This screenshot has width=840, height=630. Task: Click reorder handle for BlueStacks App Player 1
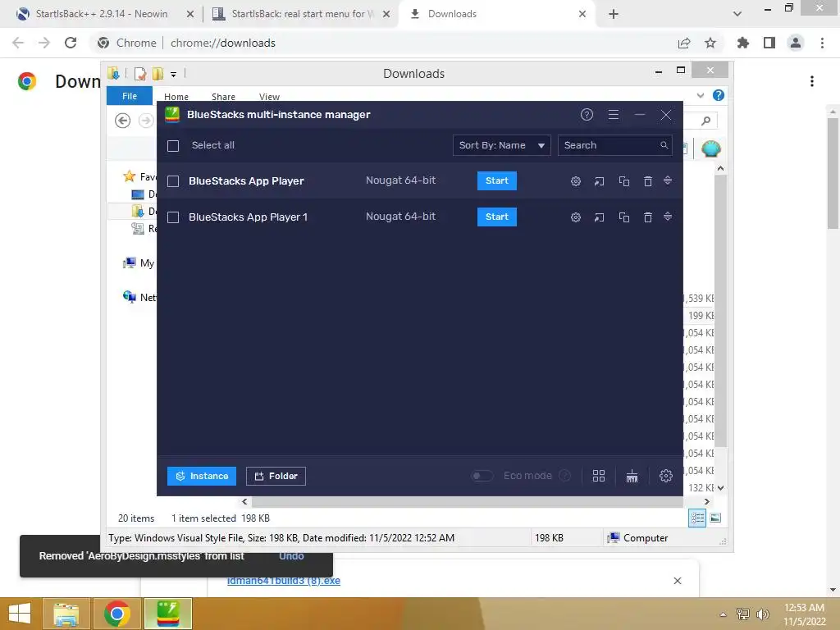(x=668, y=217)
